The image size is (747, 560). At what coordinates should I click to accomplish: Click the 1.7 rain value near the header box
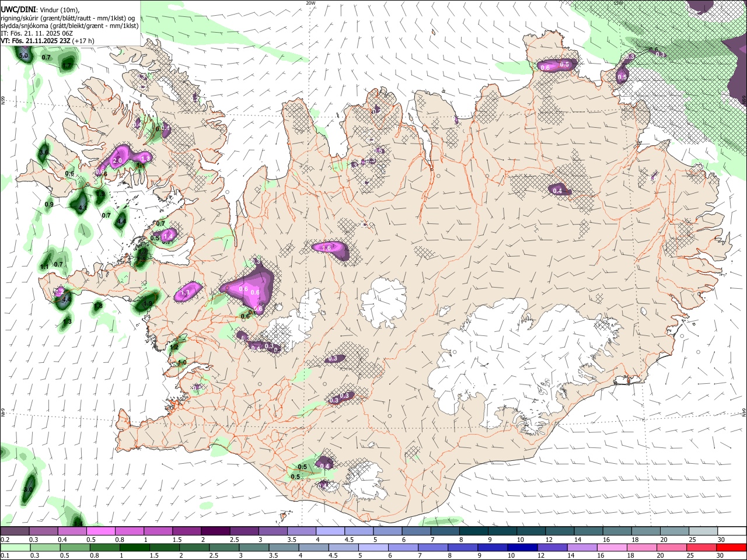tap(68, 66)
